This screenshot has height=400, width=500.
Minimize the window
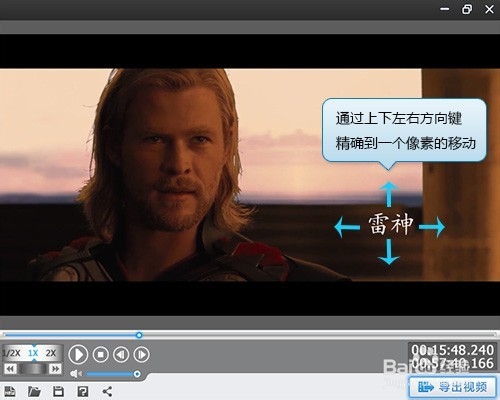point(445,9)
